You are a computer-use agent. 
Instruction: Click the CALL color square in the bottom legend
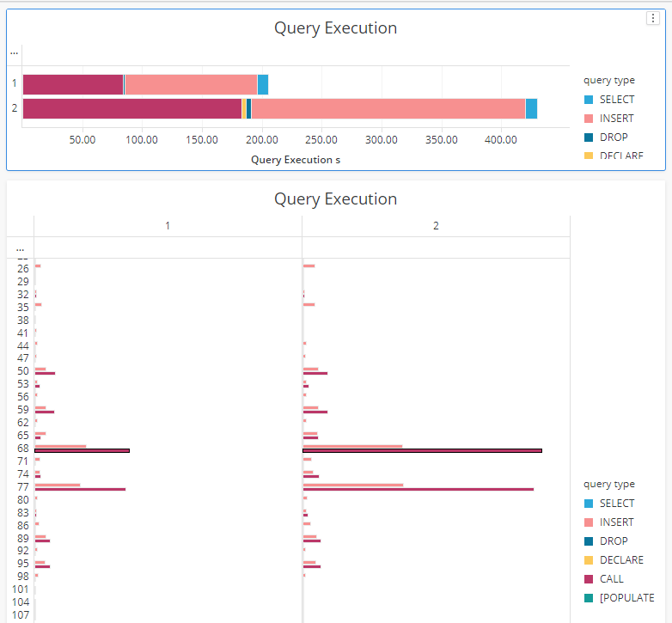[x=589, y=579]
